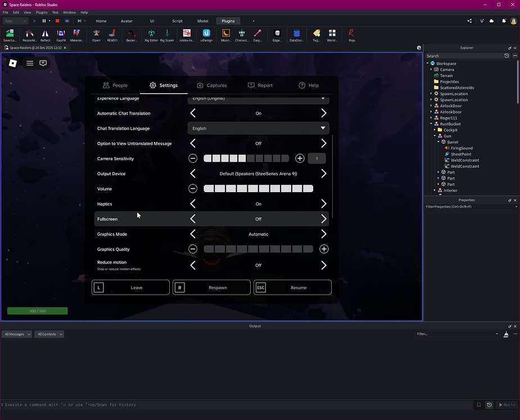Open viewport settings gear icon
Image resolution: width=520 pixels, height=420 pixels.
pyautogui.click(x=419, y=48)
